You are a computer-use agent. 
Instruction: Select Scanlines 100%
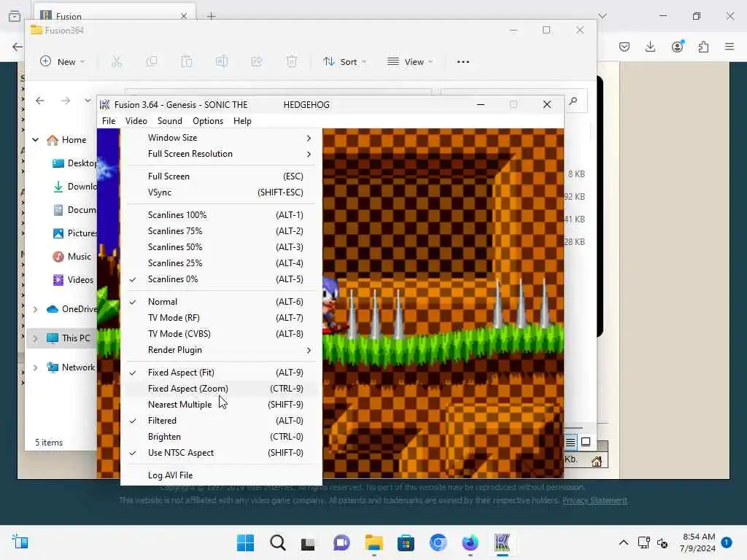(x=222, y=215)
